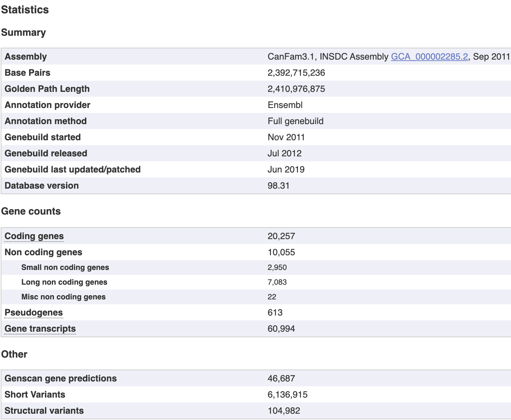
Task: Click the long non coding genes count 7,083
Action: tap(277, 282)
